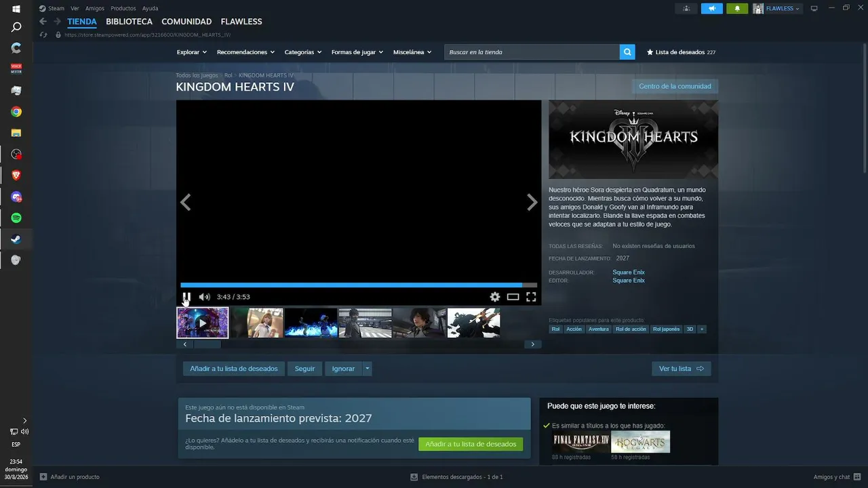This screenshot has width=868, height=488.
Task: Open the Steam menu
Action: tap(52, 8)
